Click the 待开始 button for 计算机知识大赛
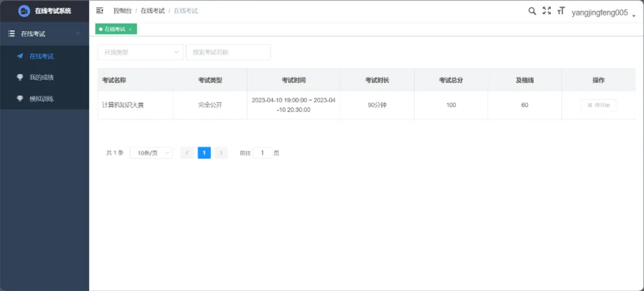Image resolution: width=644 pixels, height=291 pixels. point(599,106)
